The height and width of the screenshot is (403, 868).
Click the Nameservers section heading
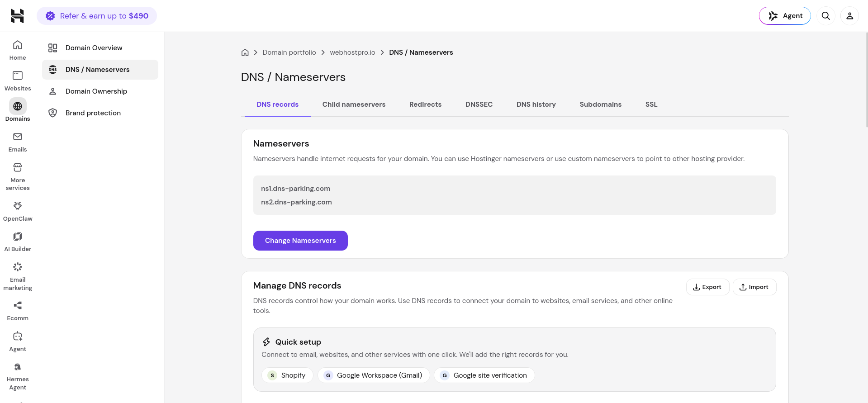[281, 144]
